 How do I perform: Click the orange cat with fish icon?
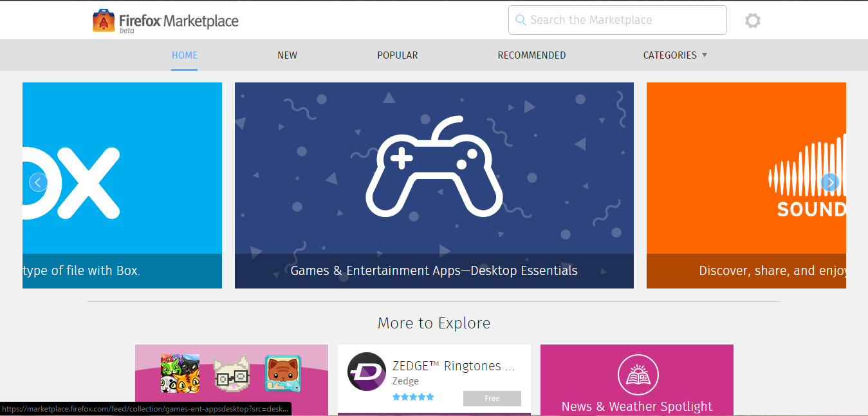pyautogui.click(x=283, y=373)
